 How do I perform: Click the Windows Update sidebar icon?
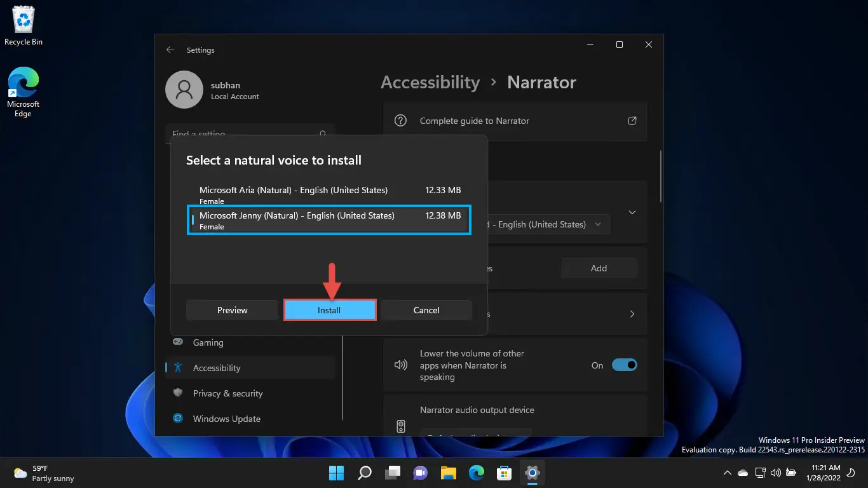coord(179,418)
